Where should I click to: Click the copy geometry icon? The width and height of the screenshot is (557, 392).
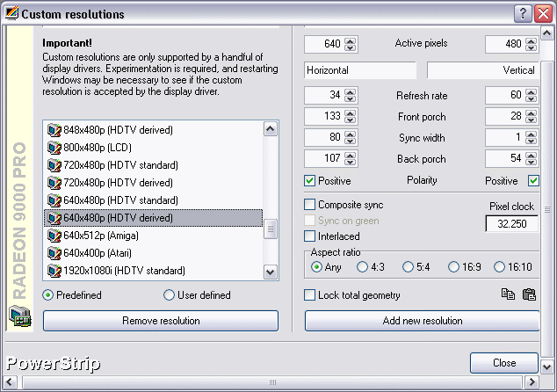[508, 294]
